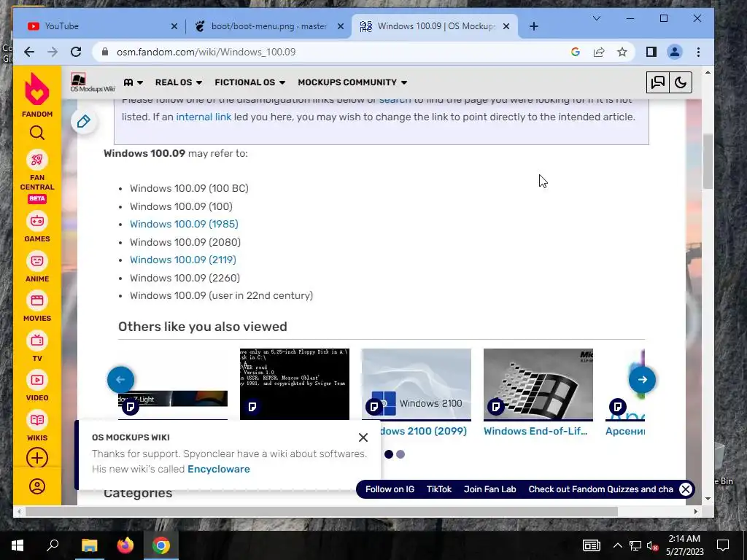747x560 pixels.
Task: Close the boot-menu.png tab
Action: pyautogui.click(x=341, y=26)
